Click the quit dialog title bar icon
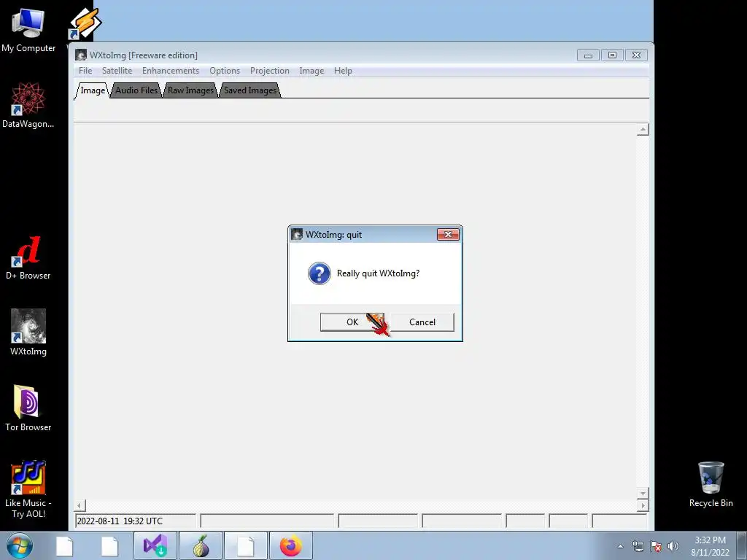This screenshot has width=747, height=560. point(297,234)
